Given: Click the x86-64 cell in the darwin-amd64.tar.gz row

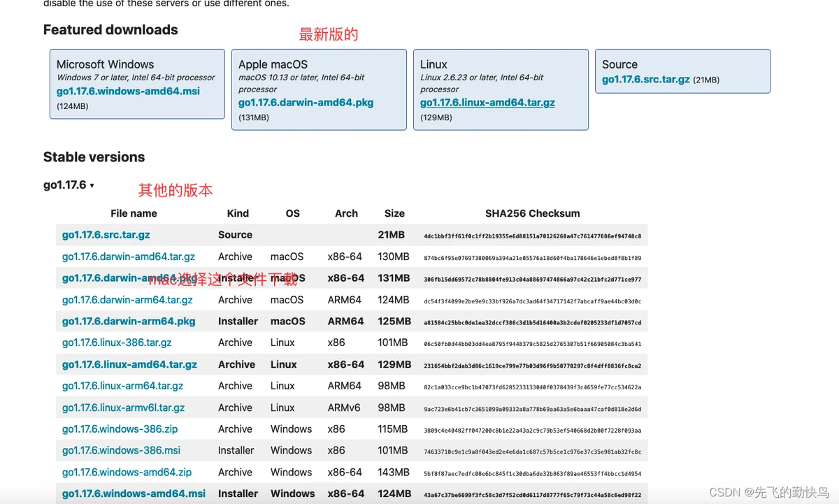Looking at the screenshot, I should click(345, 257).
